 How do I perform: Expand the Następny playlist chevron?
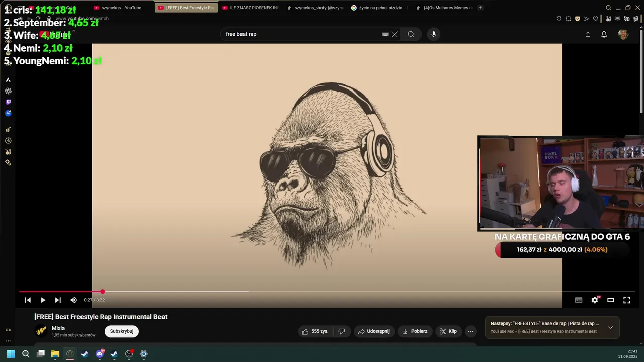click(610, 327)
